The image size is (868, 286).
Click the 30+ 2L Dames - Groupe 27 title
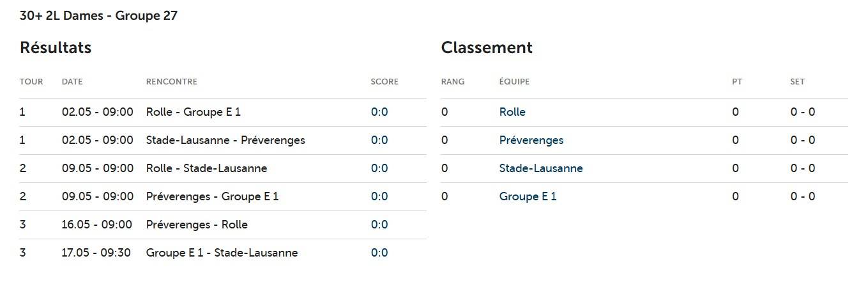[x=98, y=16]
